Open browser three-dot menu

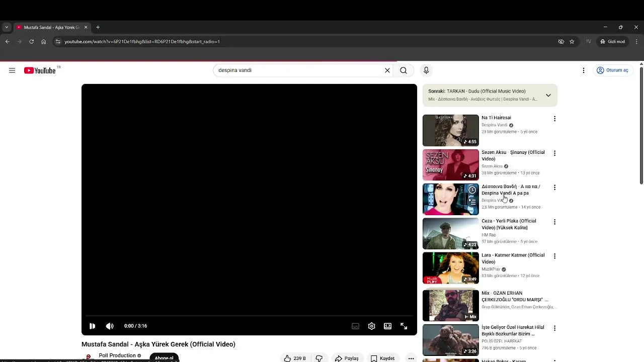click(x=636, y=42)
